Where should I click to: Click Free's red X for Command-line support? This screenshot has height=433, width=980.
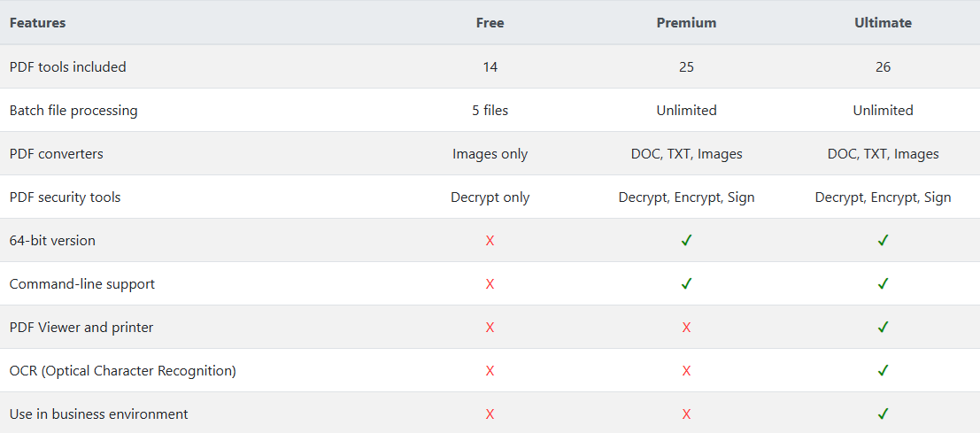point(490,284)
